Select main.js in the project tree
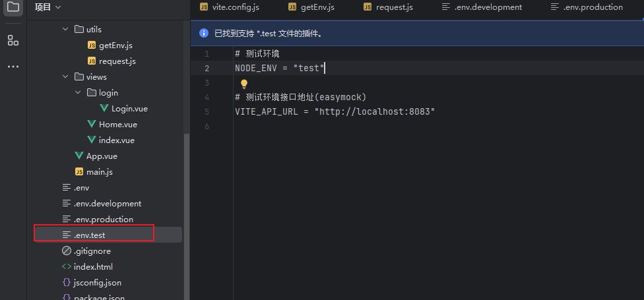 100,171
